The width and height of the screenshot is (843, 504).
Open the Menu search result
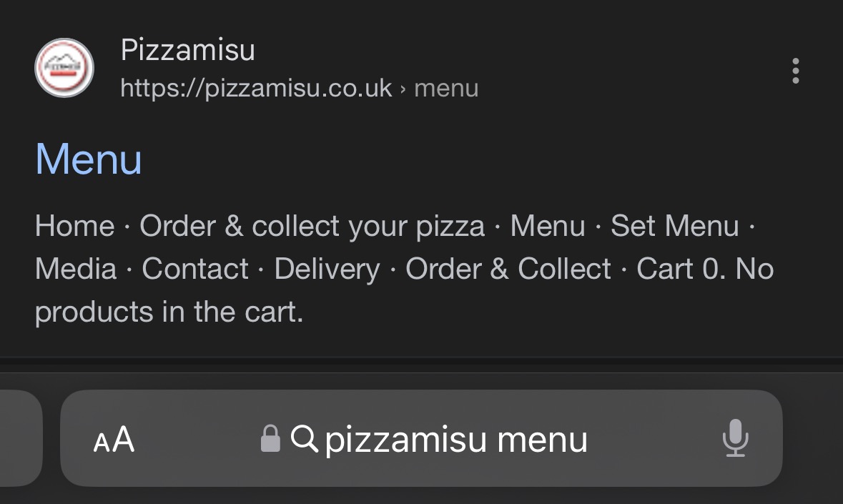[88, 159]
